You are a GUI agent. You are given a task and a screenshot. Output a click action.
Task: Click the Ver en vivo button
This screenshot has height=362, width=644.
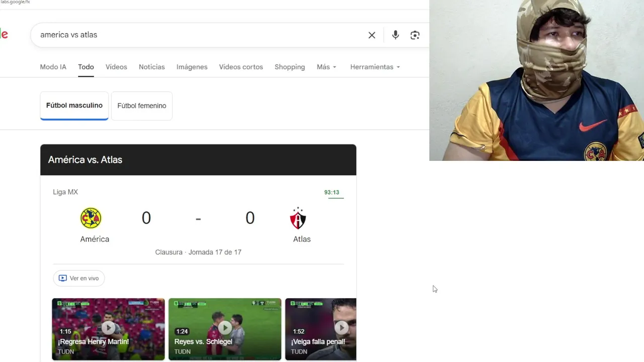coord(79,278)
